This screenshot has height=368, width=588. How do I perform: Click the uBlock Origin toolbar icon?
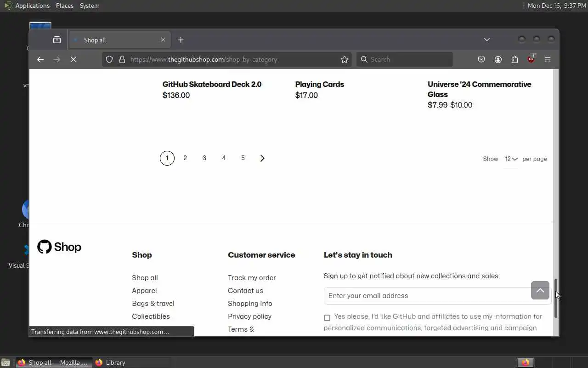(531, 59)
